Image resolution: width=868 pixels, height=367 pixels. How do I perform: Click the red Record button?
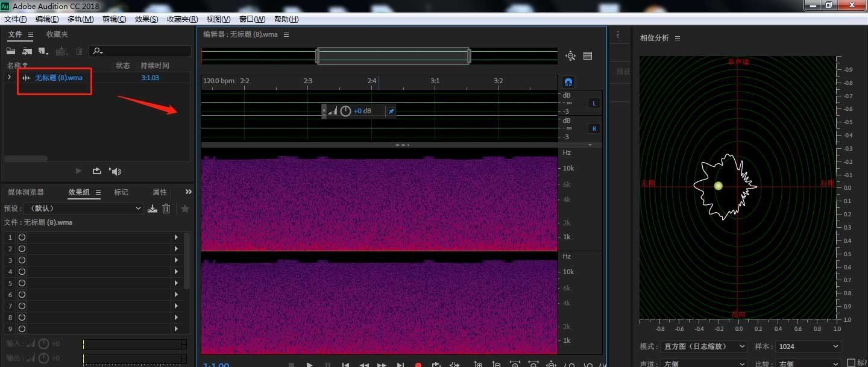(x=418, y=365)
